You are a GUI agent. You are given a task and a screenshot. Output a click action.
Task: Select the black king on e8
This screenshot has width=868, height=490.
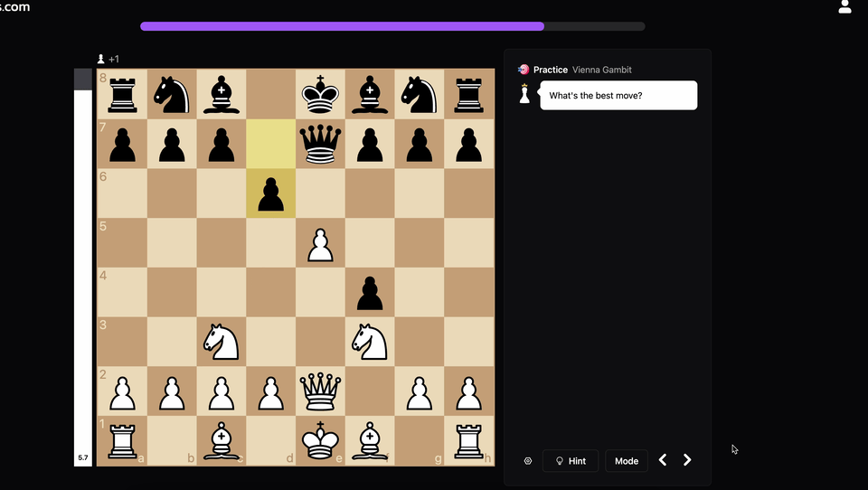pyautogui.click(x=320, y=94)
